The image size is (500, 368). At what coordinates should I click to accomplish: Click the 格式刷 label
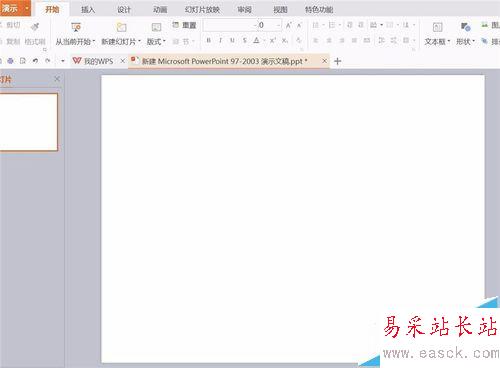click(35, 42)
